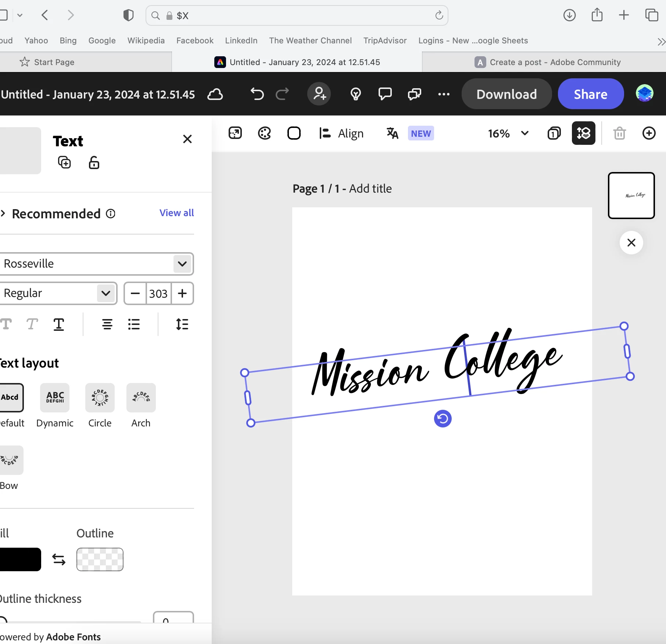This screenshot has height=644, width=666.
Task: Delete selection with the trash icon
Action: pos(619,133)
